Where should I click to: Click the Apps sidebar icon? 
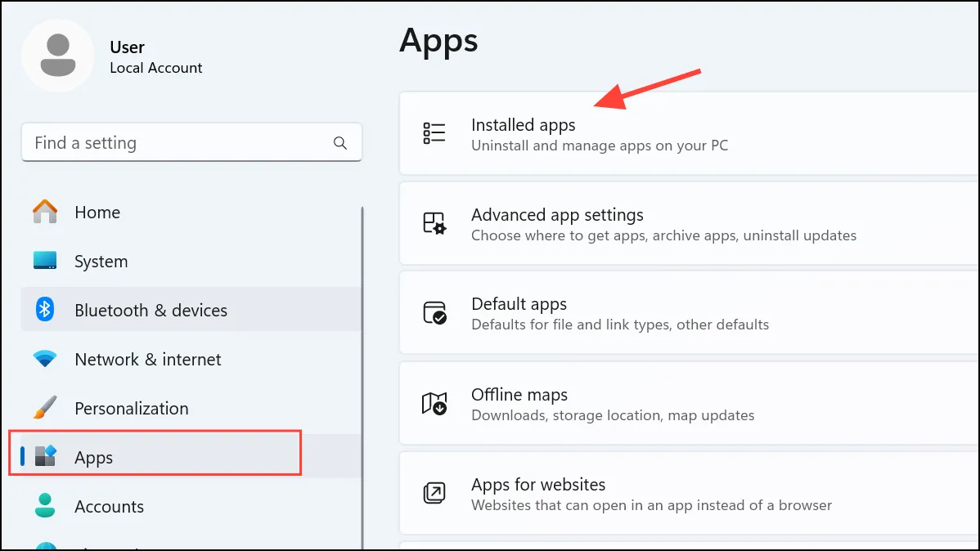[x=45, y=456]
